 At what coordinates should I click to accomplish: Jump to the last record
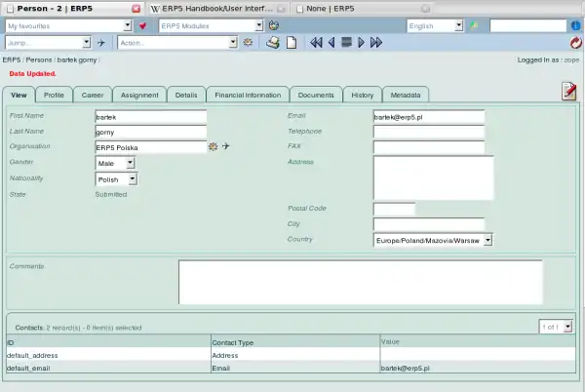(x=376, y=43)
